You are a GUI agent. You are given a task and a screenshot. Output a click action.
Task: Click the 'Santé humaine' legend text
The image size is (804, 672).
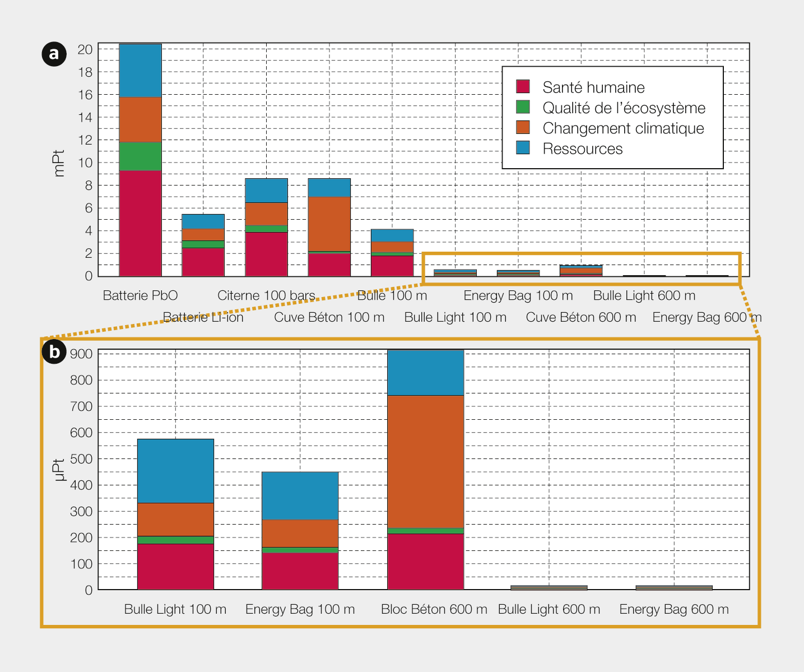click(593, 87)
